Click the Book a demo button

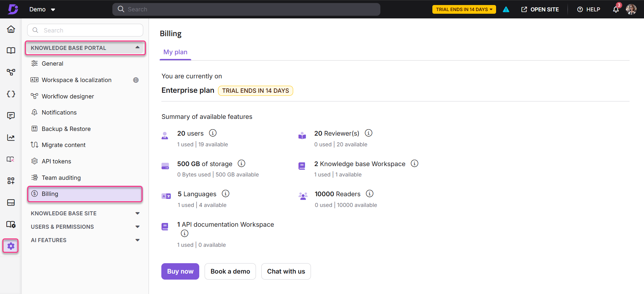pos(230,271)
